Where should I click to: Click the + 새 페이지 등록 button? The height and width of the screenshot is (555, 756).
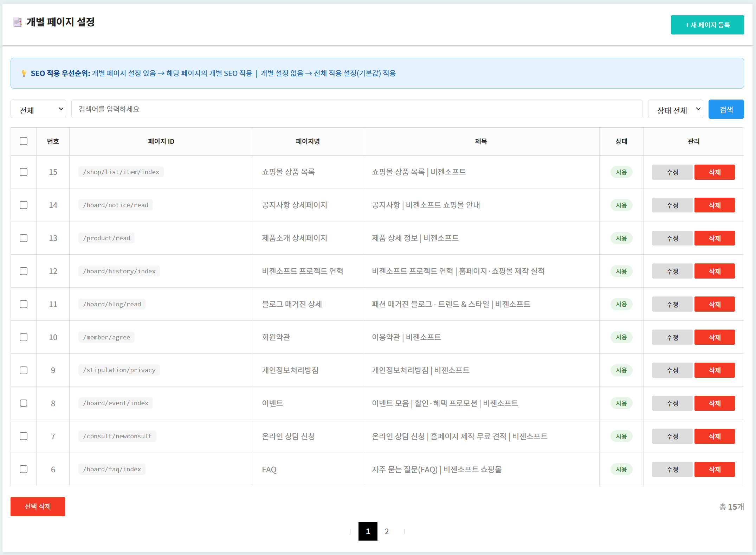[x=707, y=25]
